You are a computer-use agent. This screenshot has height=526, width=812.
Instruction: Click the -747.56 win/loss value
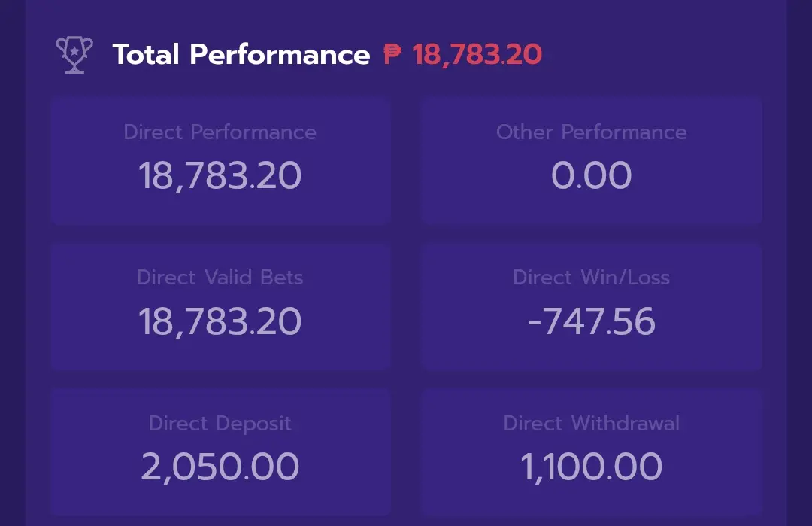pyautogui.click(x=592, y=321)
